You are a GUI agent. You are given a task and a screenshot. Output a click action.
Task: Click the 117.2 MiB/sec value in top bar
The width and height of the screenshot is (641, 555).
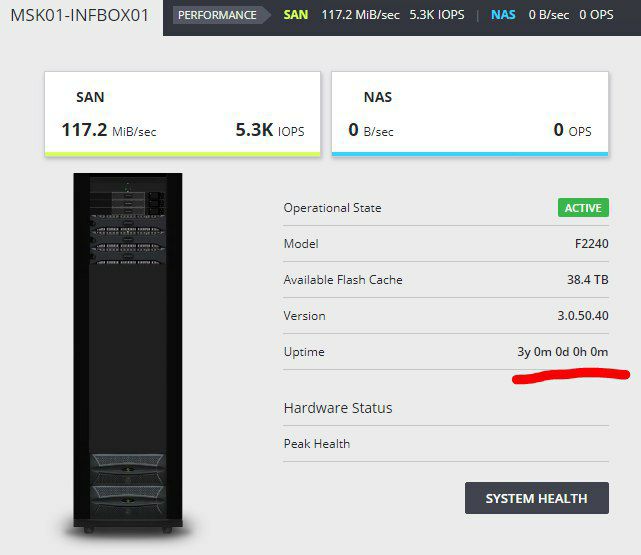(x=360, y=15)
